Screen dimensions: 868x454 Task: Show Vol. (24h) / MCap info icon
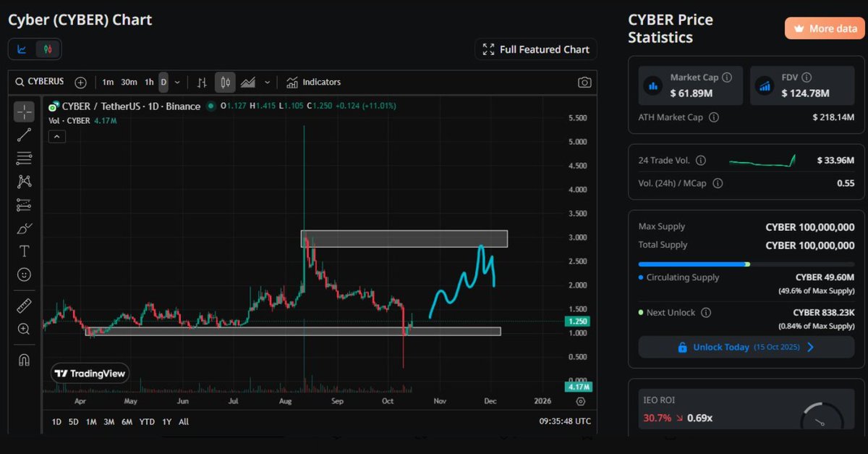click(717, 184)
